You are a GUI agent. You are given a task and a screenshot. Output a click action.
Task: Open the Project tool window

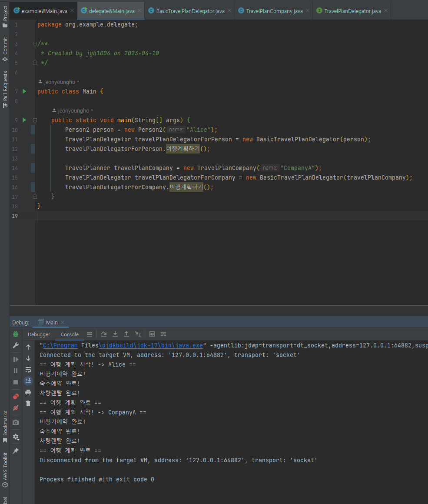tap(5, 17)
